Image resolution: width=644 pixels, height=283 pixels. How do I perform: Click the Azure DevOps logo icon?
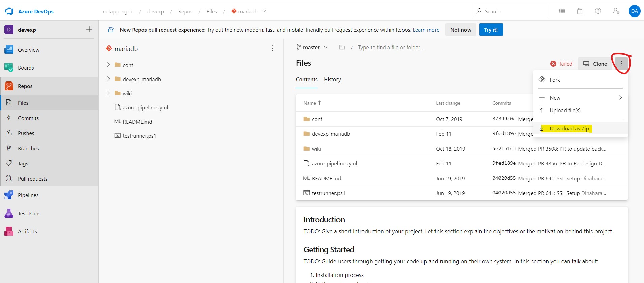(x=9, y=11)
